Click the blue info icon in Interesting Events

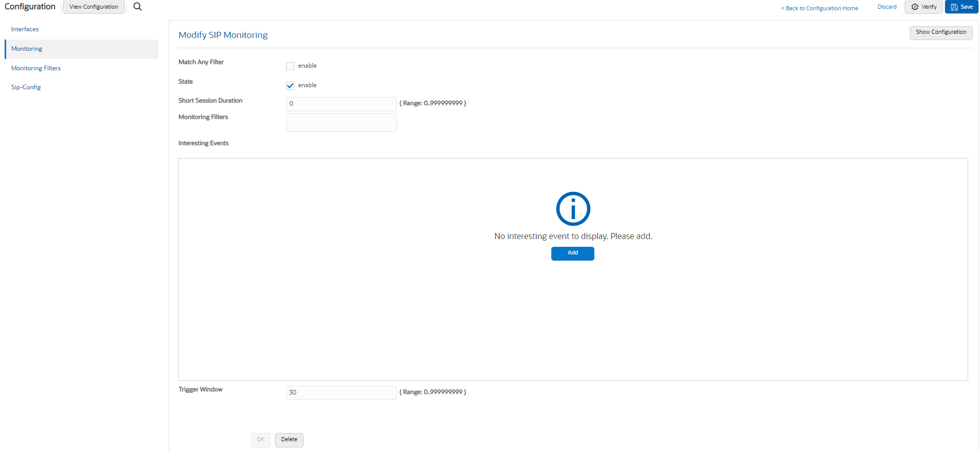(573, 209)
